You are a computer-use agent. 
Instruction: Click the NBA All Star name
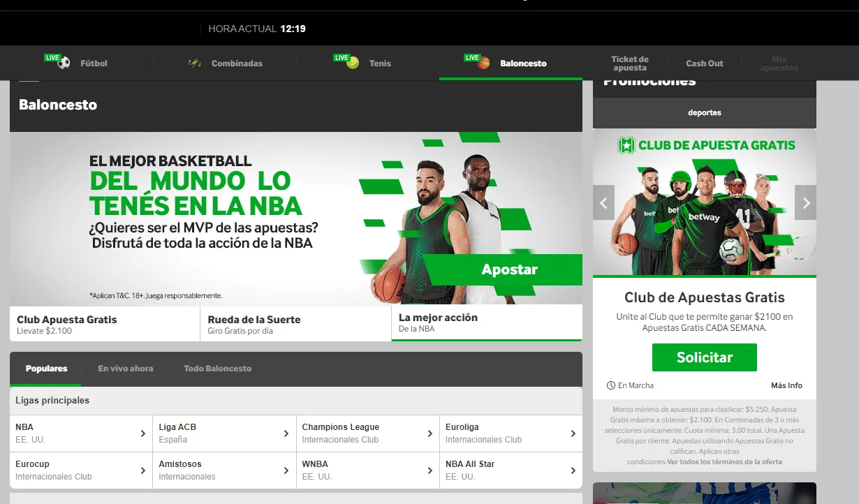(470, 464)
